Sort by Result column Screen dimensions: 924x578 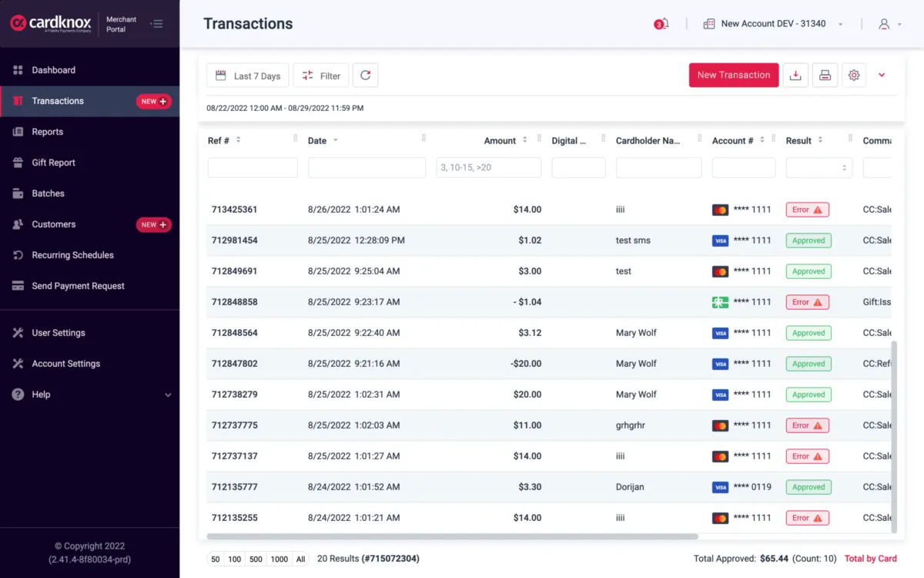[x=820, y=140]
